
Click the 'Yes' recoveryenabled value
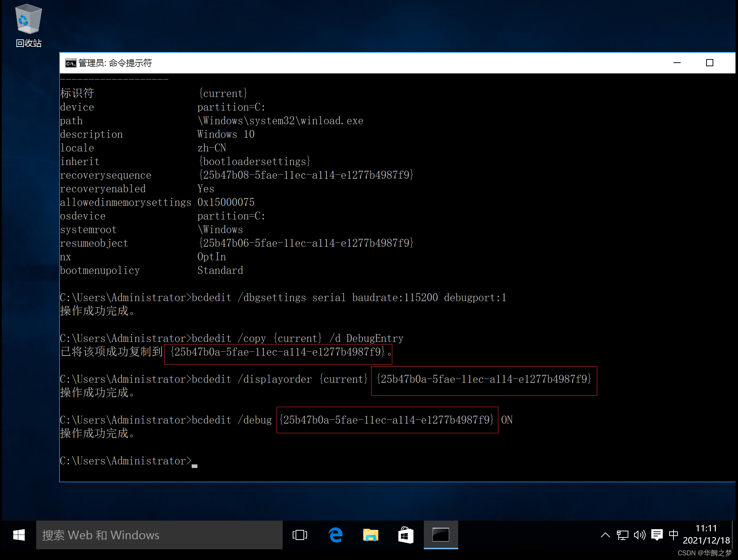[206, 189]
